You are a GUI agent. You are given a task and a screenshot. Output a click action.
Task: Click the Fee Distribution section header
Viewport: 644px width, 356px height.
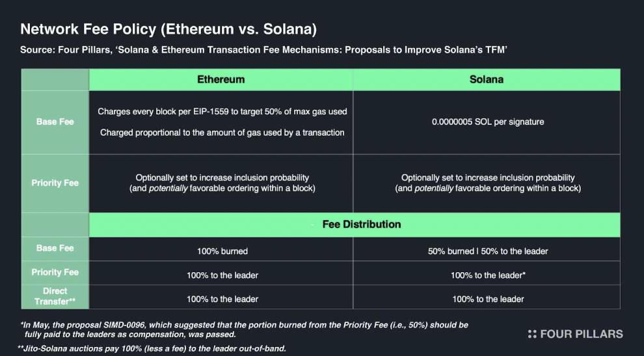(x=355, y=224)
